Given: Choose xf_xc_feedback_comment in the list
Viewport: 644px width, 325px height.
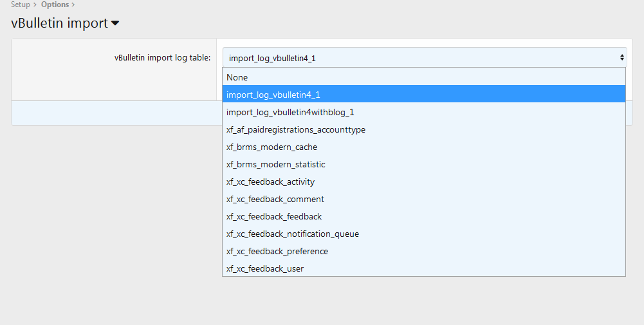Looking at the screenshot, I should [275, 199].
